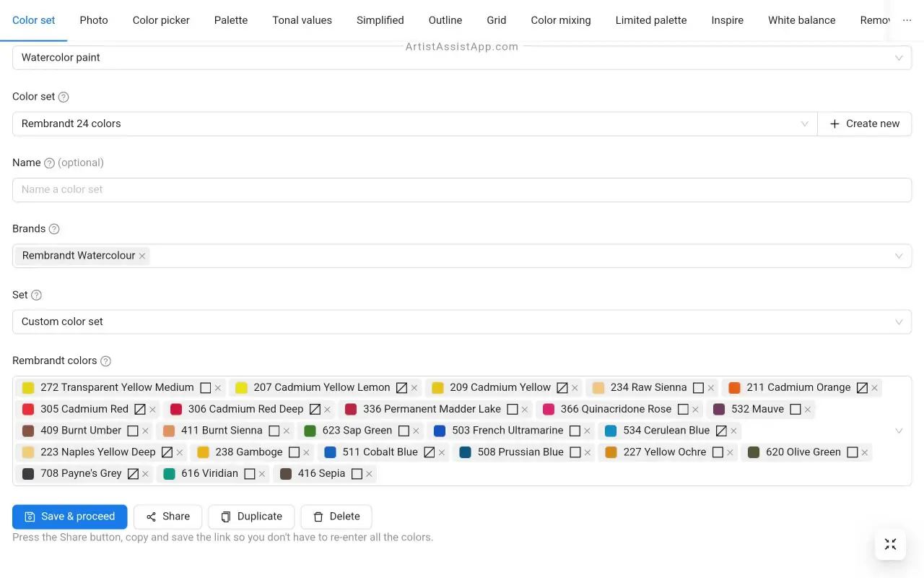Go to the Palette tab
The height and width of the screenshot is (578, 924).
tap(231, 20)
